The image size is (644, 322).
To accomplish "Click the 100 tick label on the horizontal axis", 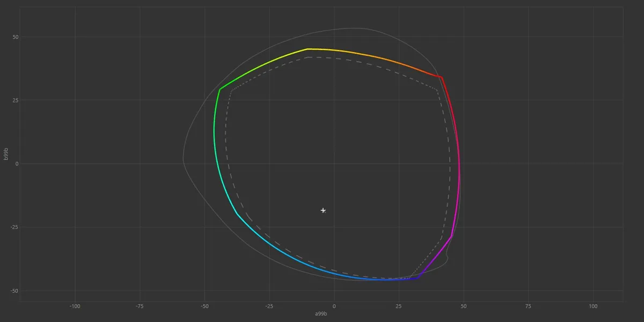I will pos(593,306).
